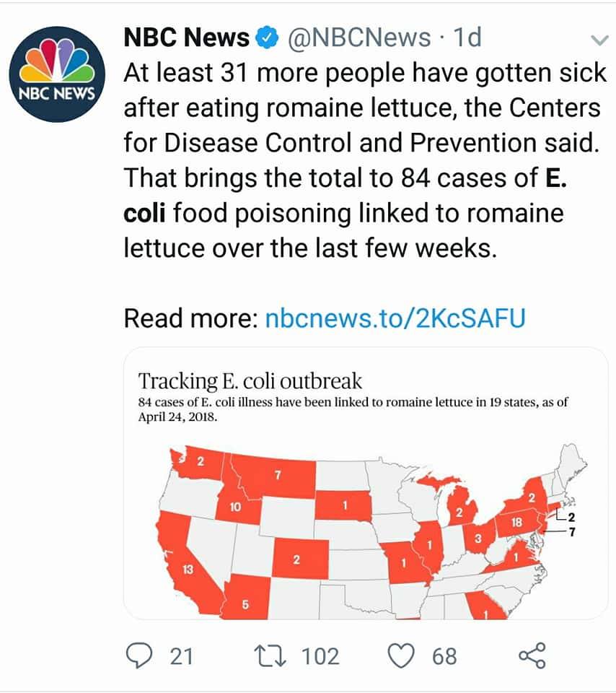The image size is (616, 693).
Task: Click the reply speech bubble icon
Action: click(139, 655)
